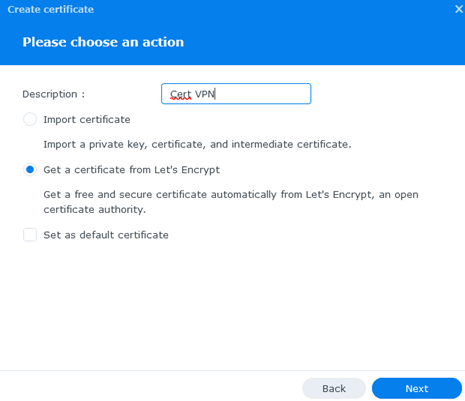Image resolution: width=465 pixels, height=401 pixels.
Task: Click the underlined word "Cert" in Description
Action: tap(180, 94)
